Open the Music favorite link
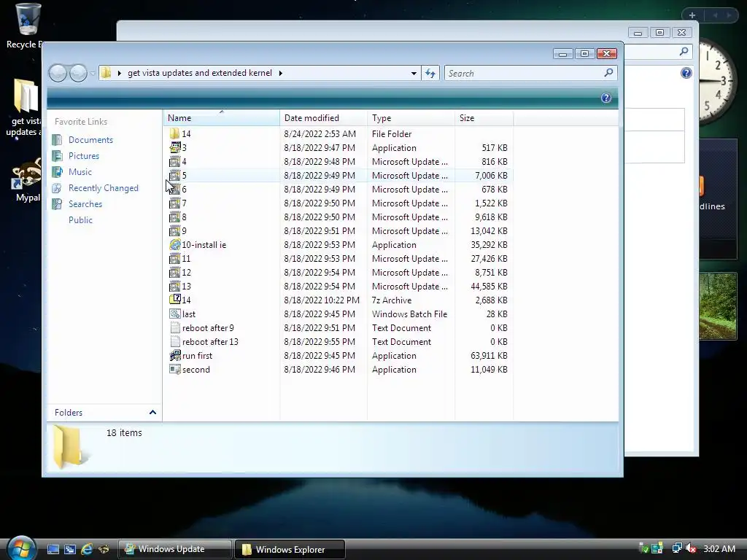The image size is (747, 560). [80, 172]
